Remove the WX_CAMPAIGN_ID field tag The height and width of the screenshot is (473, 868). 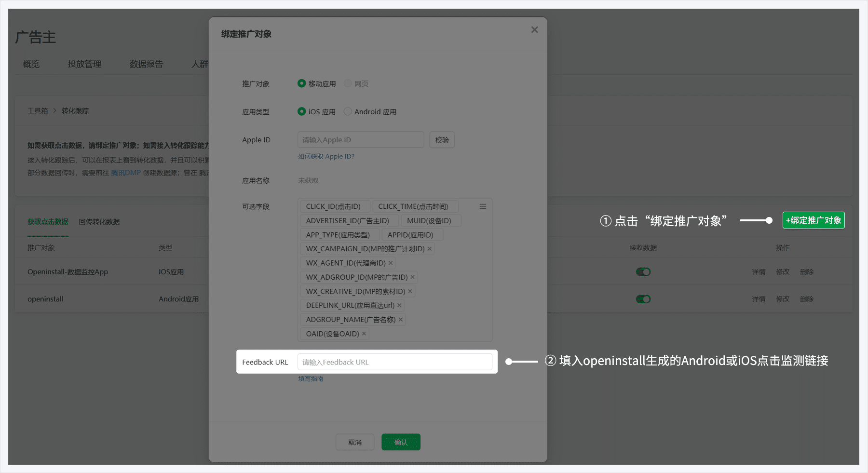point(429,249)
